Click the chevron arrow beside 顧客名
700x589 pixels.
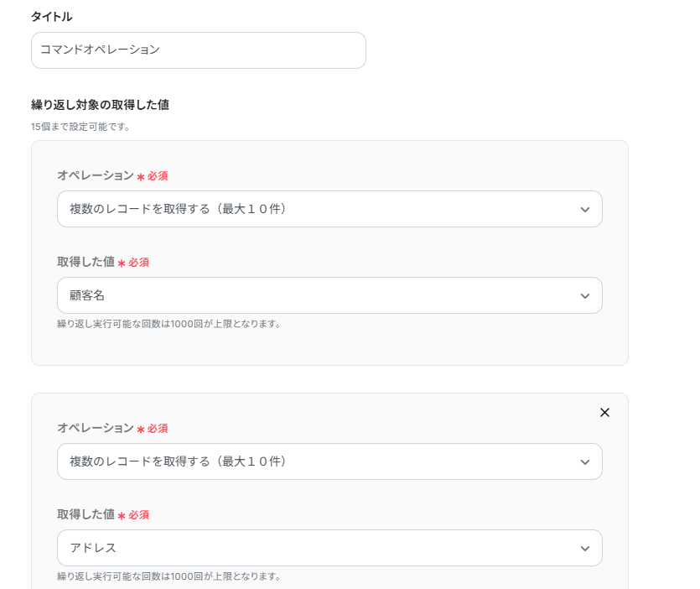(585, 296)
